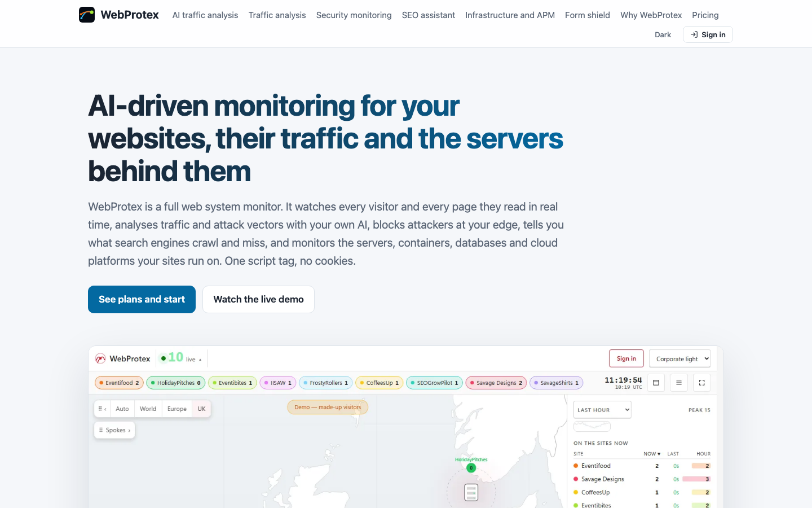Click the server icon on the map
The height and width of the screenshot is (508, 812).
tap(471, 492)
